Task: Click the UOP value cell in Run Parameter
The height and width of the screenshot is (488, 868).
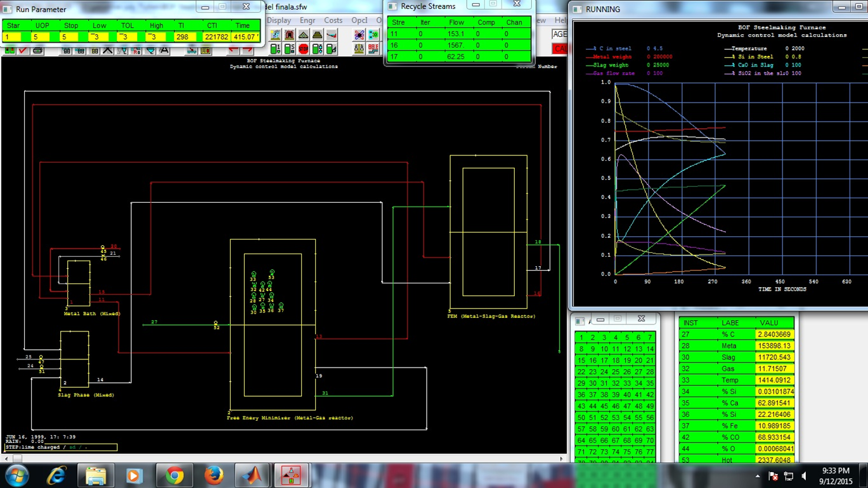Action: (42, 37)
